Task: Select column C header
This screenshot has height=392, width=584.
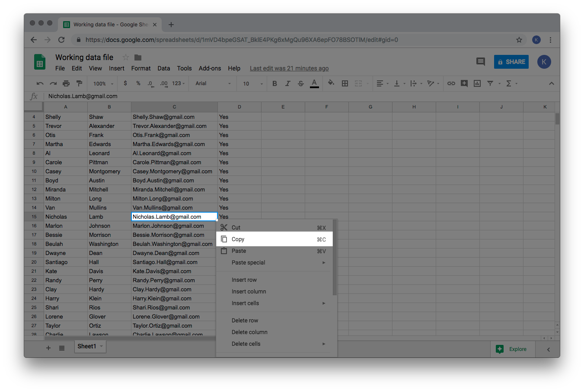Action: [x=174, y=107]
